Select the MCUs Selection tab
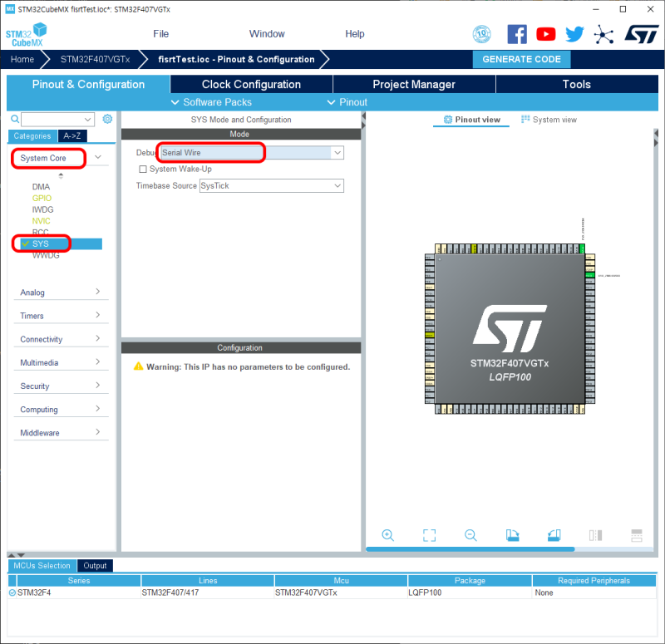 42,566
